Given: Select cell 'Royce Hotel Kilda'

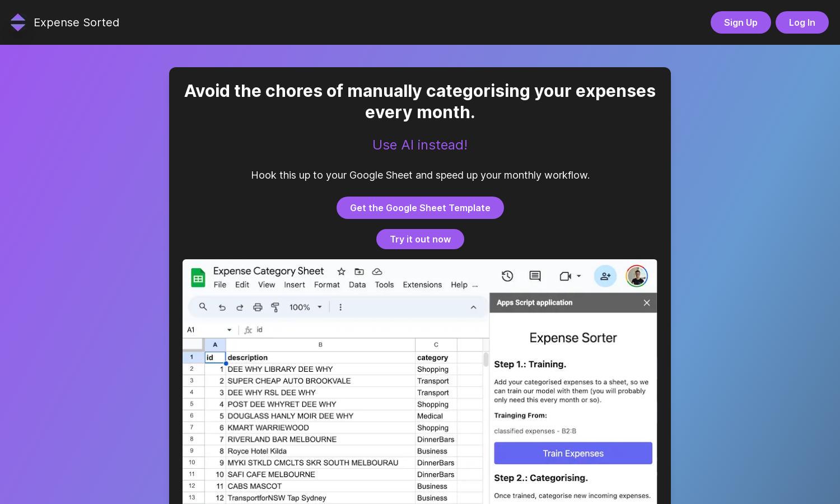Looking at the screenshot, I should click(320, 451).
